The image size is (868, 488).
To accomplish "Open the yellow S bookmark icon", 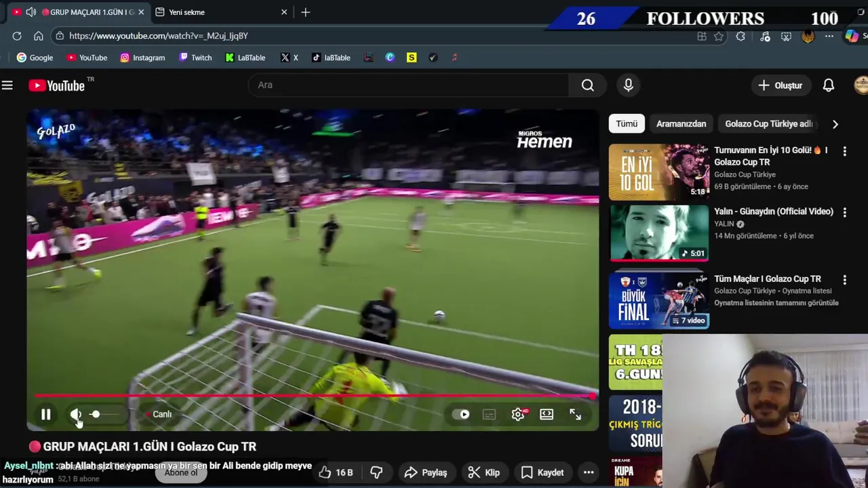I will [412, 58].
